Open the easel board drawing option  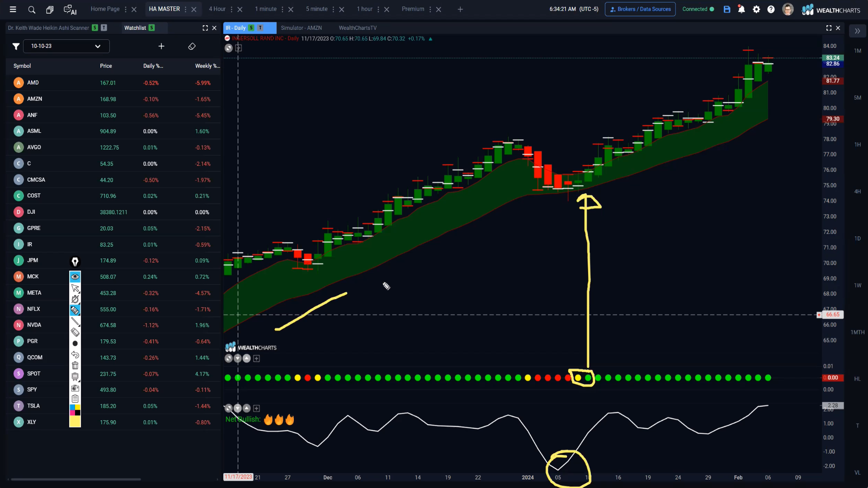point(75,376)
